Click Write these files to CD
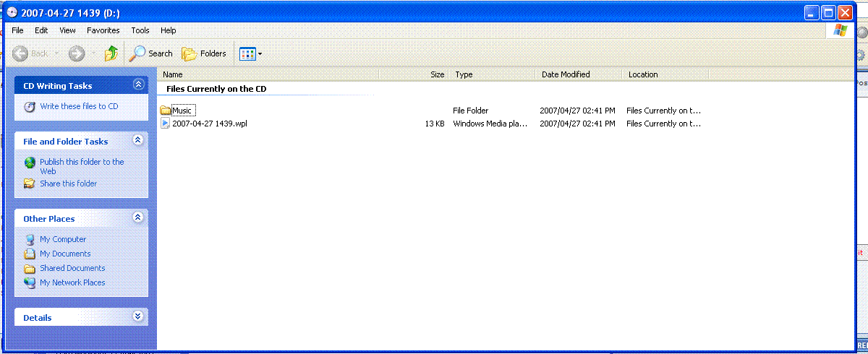This screenshot has width=868, height=354. tap(79, 106)
